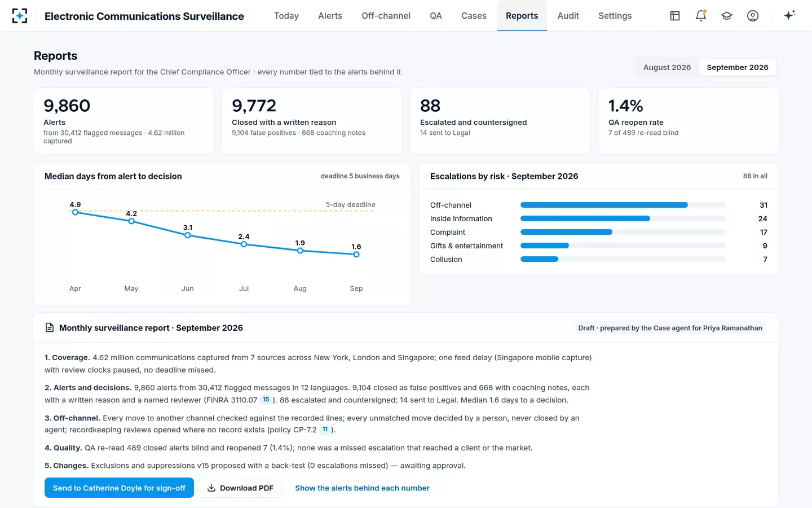Open the Alerts tab

click(330, 16)
